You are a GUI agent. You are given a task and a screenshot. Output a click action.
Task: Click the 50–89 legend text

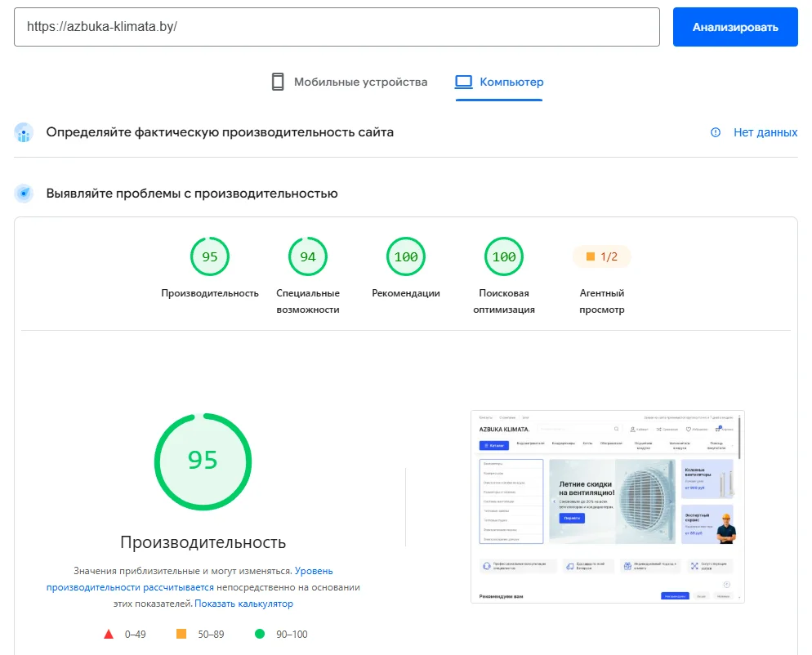click(211, 635)
